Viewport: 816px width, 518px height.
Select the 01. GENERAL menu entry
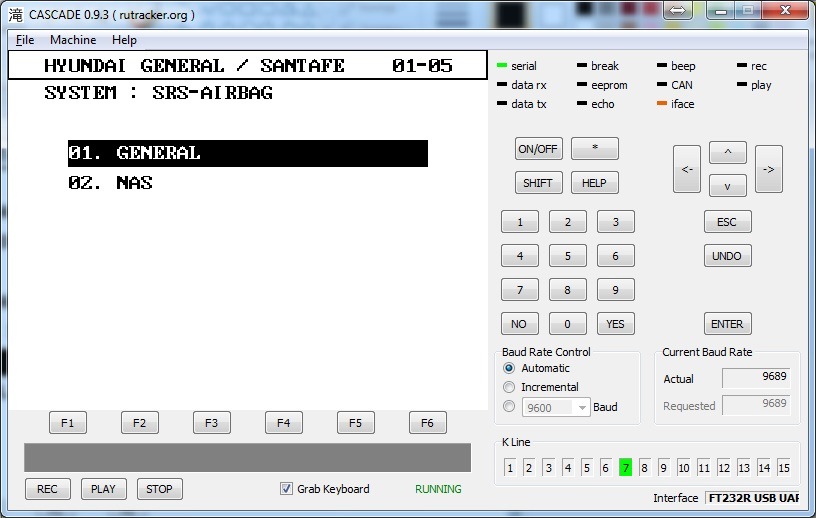pyautogui.click(x=248, y=153)
